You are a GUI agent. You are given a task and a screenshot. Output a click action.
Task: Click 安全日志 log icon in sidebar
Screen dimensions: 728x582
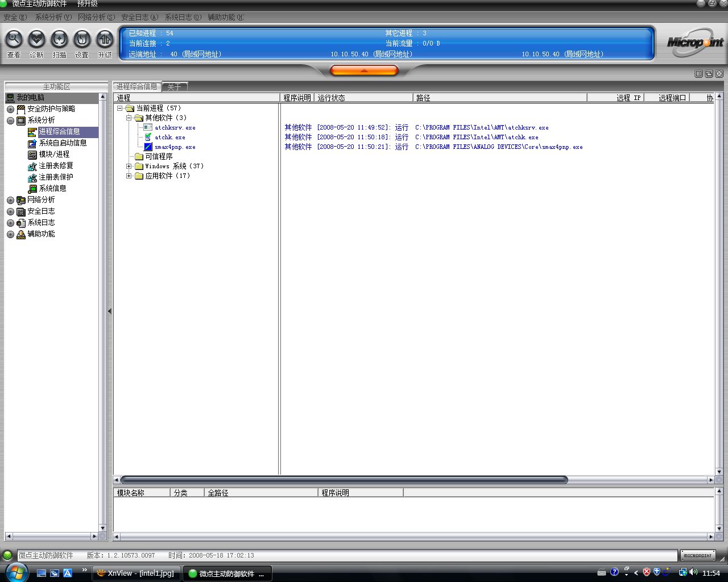tap(21, 211)
